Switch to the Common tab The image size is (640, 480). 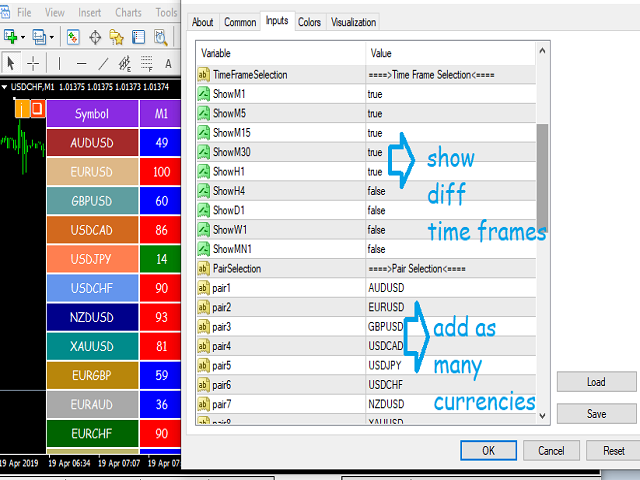(x=240, y=22)
